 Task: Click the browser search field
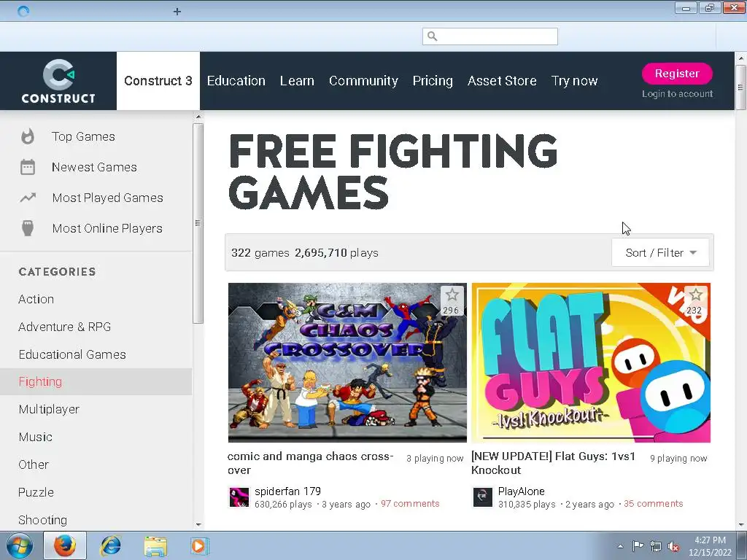click(x=490, y=36)
